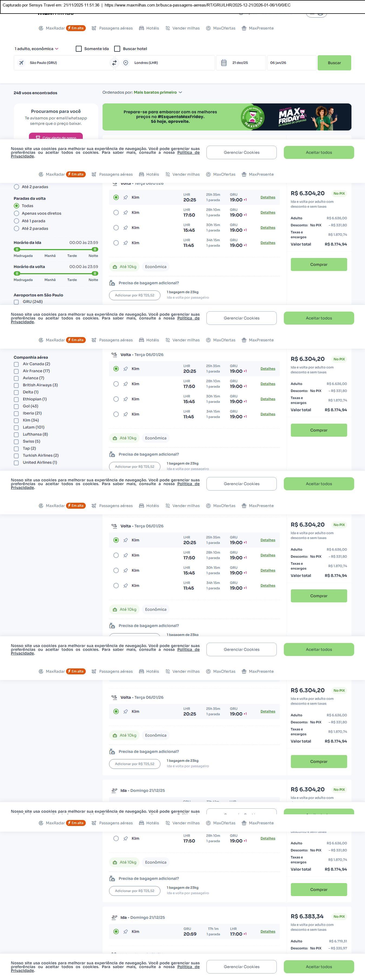The width and height of the screenshot is (365, 980).
Task: Click the Londres (LHR) destination field
Action: click(x=167, y=63)
